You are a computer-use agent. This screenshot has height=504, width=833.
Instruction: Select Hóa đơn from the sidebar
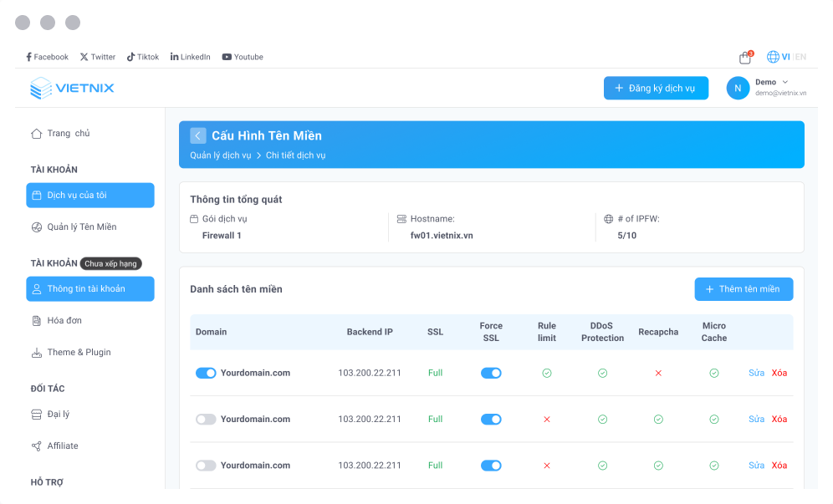click(64, 320)
